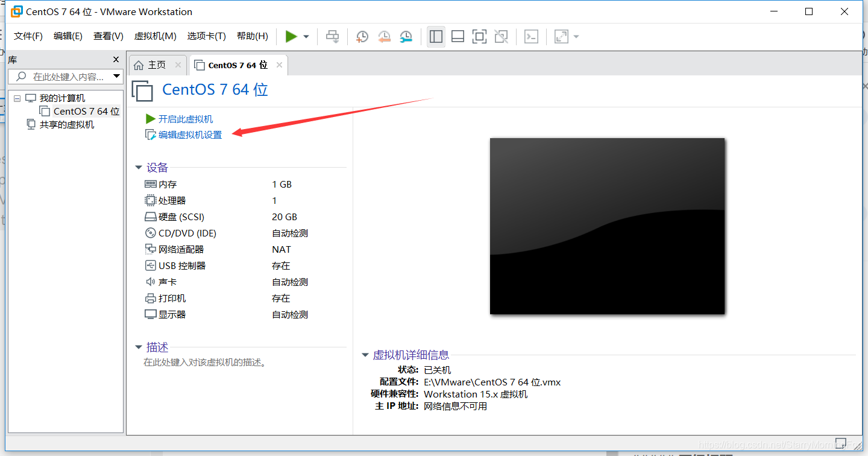Screen dimensions: 868x456
Task: Click the 处理器 processor device icon
Action: click(x=151, y=200)
